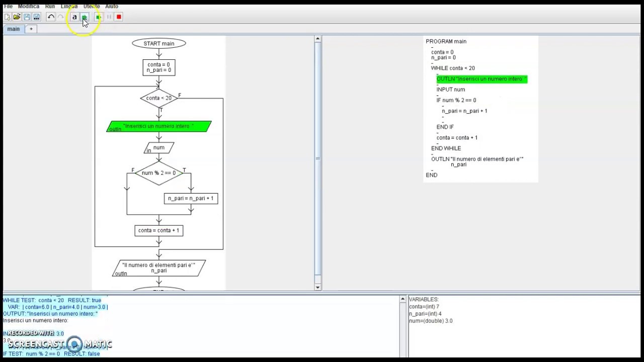Click the 'IF TEST: num % 2 == 0' console line
644x362 pixels.
51,354
